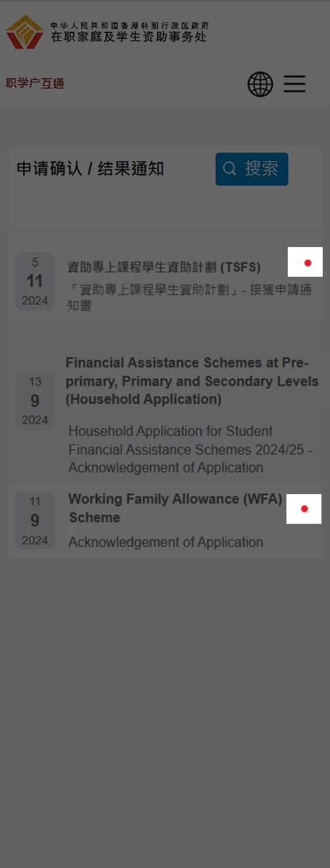Click Acknowledgement of Application under WFA Scheme
The width and height of the screenshot is (330, 868).
point(166,542)
